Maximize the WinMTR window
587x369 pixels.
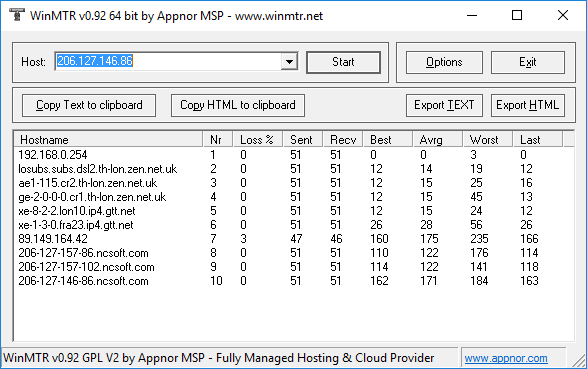coord(517,15)
